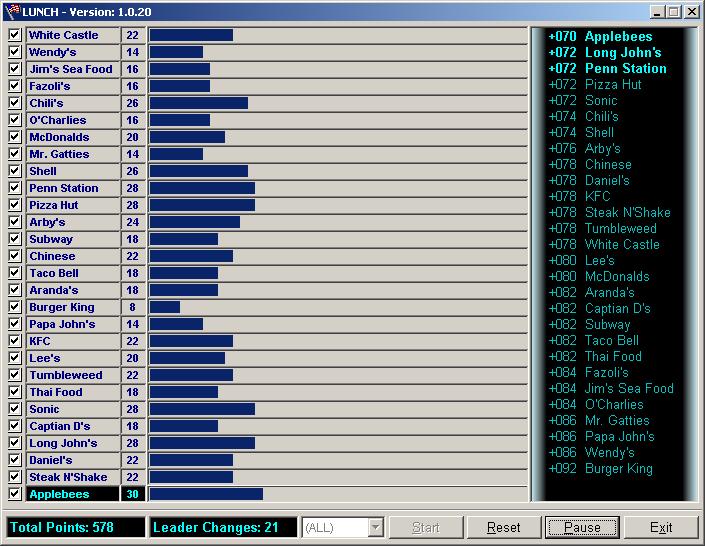Click +072 Long John's in leaderboard
Image resolution: width=705 pixels, height=546 pixels.
605,52
